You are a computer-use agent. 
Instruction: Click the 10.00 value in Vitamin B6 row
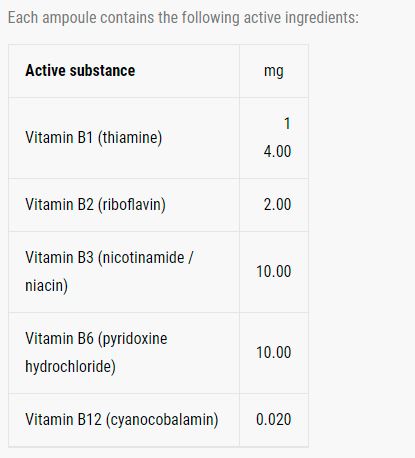point(274,353)
